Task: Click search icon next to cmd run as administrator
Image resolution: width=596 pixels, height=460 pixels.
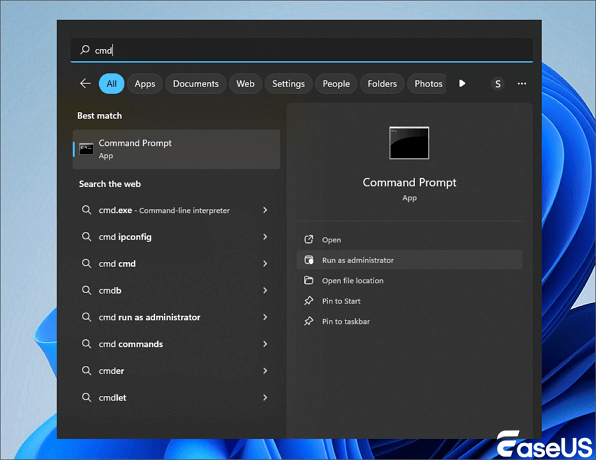Action: pyautogui.click(x=86, y=317)
